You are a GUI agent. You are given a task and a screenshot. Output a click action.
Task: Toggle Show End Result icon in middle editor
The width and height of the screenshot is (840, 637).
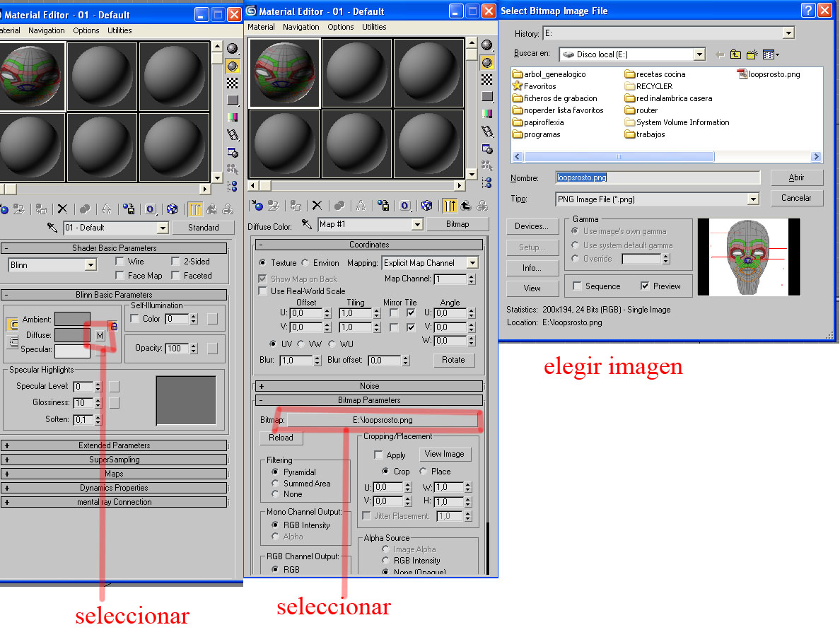pos(449,206)
